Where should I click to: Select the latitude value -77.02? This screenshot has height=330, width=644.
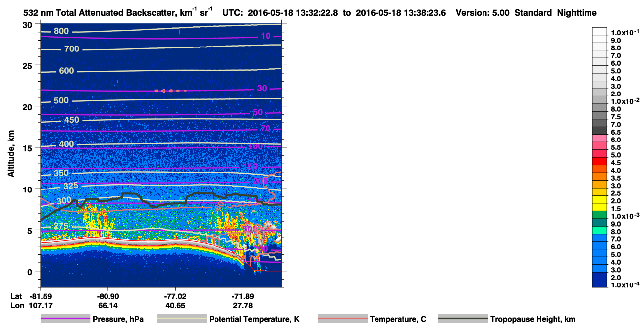click(176, 296)
